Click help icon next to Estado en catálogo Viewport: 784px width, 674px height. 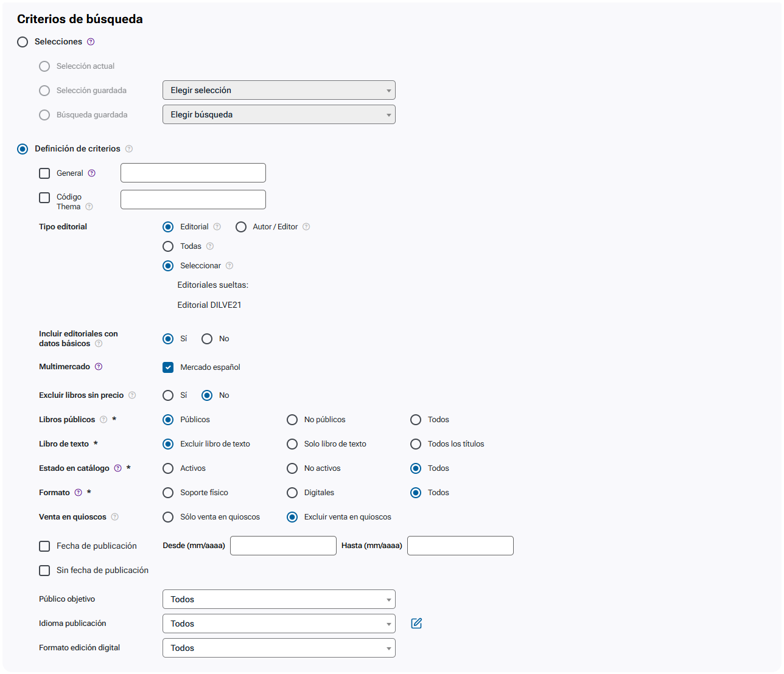click(x=118, y=468)
